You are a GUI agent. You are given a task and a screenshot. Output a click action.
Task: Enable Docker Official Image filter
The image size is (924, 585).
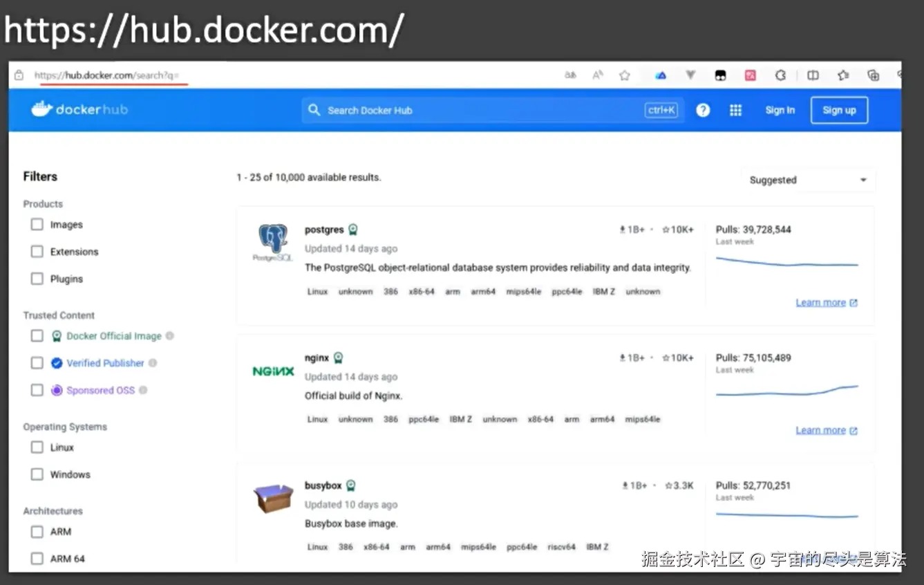(x=37, y=336)
